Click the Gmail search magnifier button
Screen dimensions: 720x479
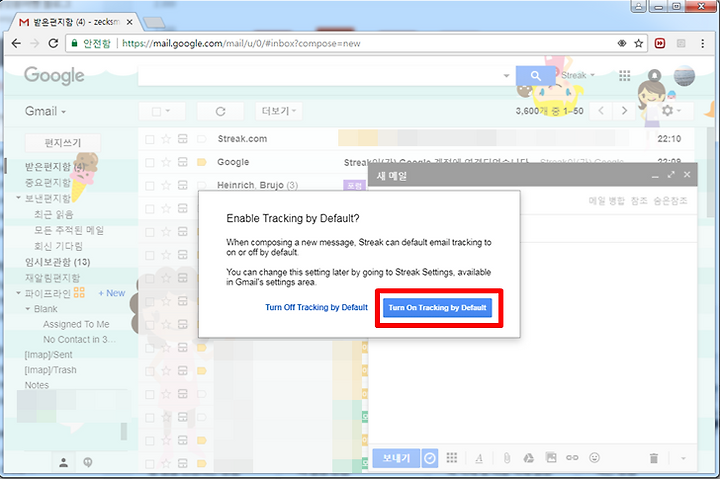(535, 75)
